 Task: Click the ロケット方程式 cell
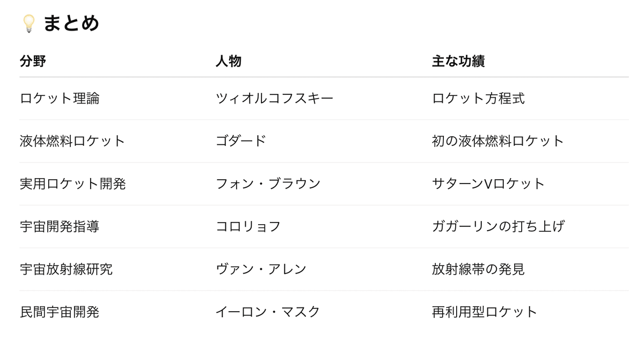click(x=478, y=99)
